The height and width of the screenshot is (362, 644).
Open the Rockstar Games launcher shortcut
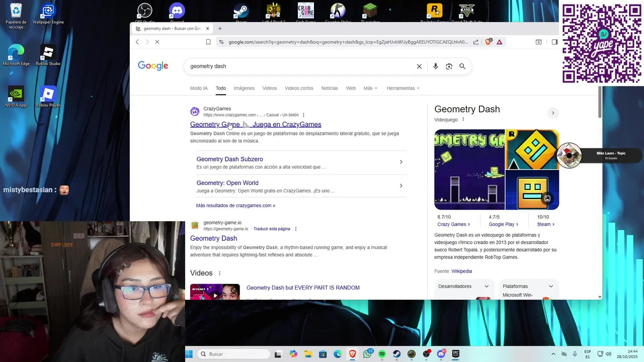click(x=434, y=13)
